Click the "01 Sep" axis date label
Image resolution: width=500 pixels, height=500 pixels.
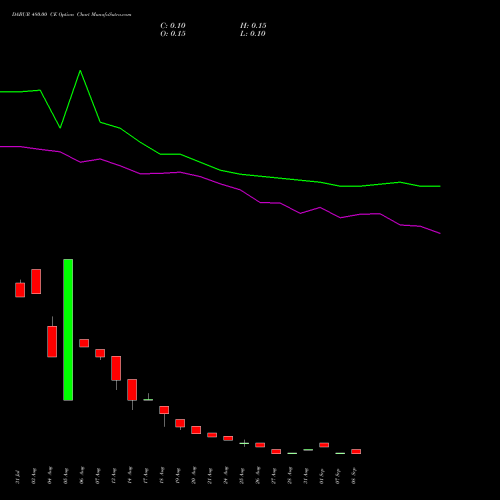pos(322,475)
